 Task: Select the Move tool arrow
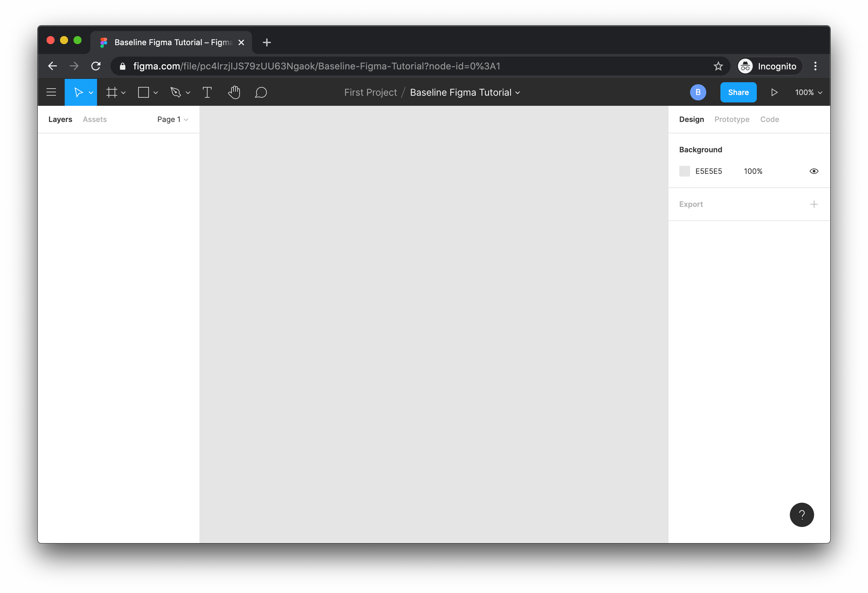pyautogui.click(x=78, y=92)
